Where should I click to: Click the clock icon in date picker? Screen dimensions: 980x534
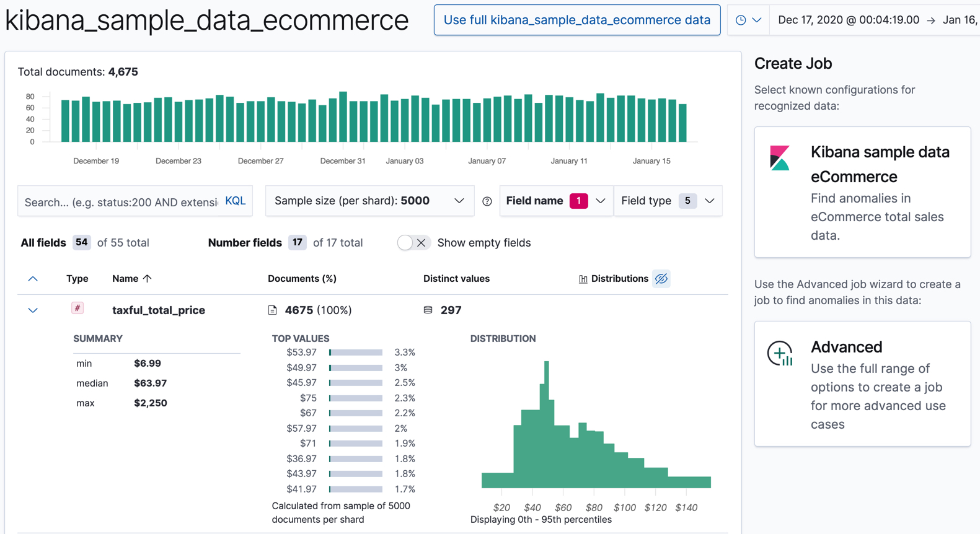tap(741, 20)
